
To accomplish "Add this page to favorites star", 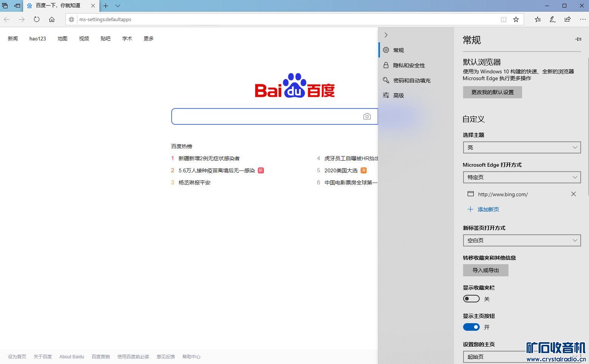I will [x=516, y=19].
